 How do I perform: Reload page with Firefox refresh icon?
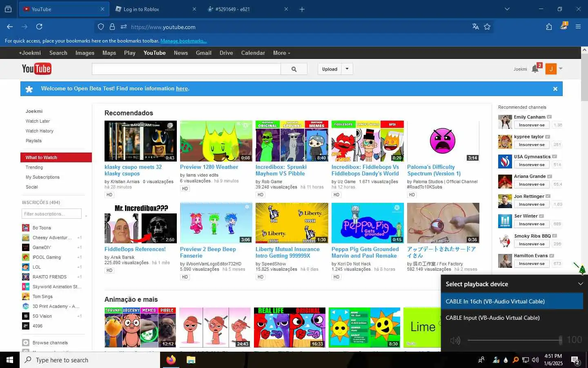click(x=39, y=27)
